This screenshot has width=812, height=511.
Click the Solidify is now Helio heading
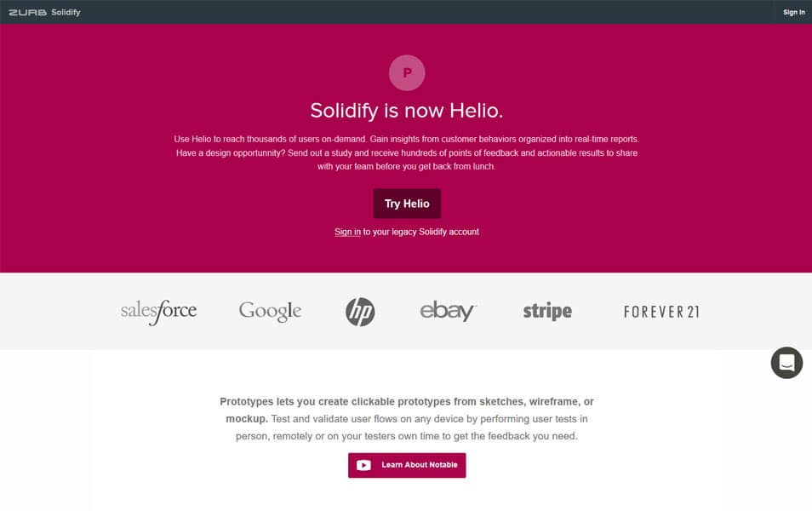(x=407, y=111)
